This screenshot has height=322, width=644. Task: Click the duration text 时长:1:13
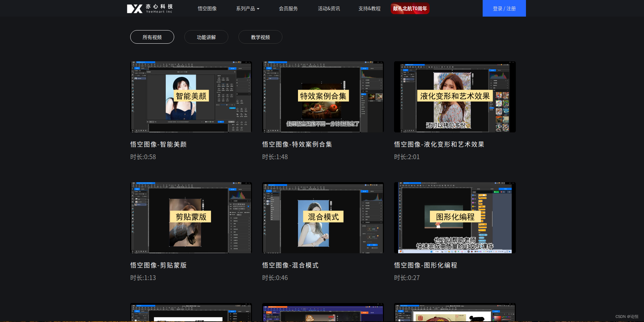point(143,278)
